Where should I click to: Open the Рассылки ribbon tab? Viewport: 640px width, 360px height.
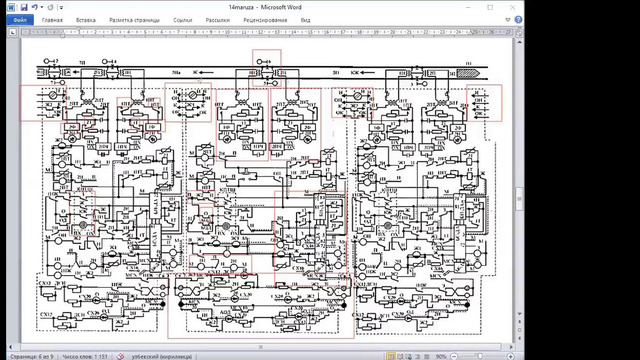coord(218,20)
